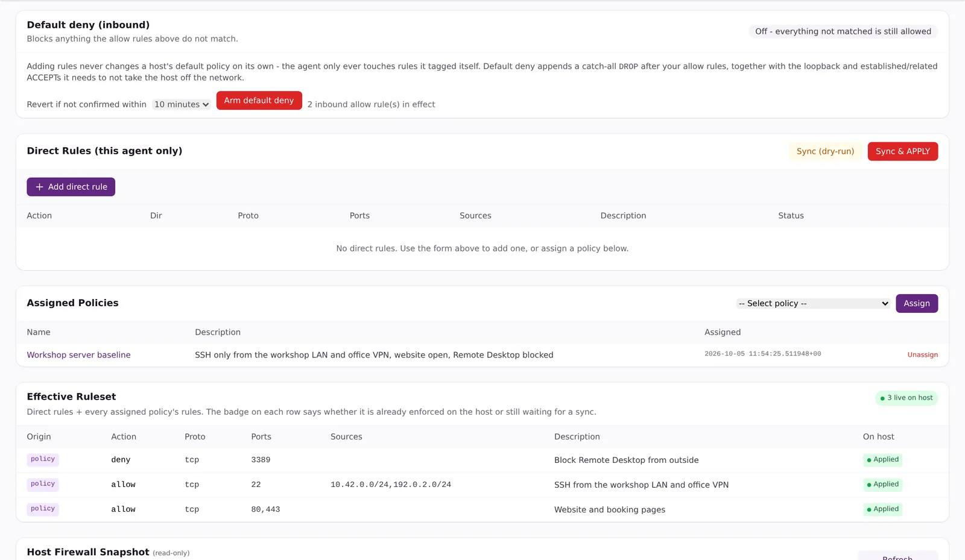Open the 10 minutes revert timeout dropdown
The height and width of the screenshot is (560, 965).
pyautogui.click(x=181, y=104)
